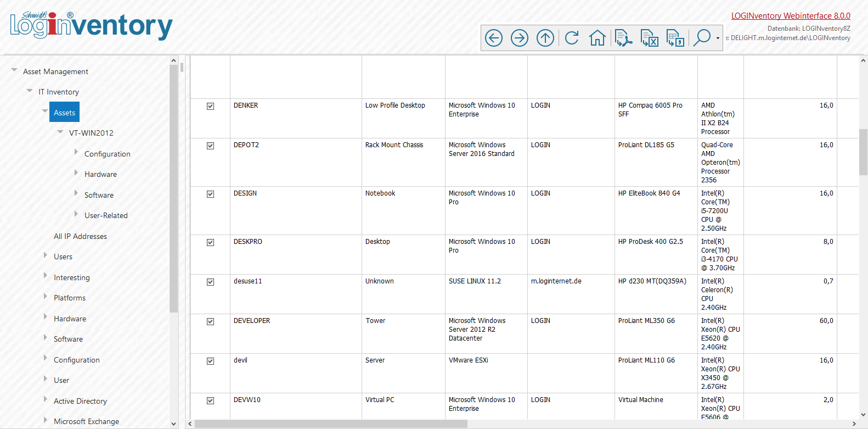This screenshot has height=429, width=868.
Task: Click the devil asset name
Action: tap(240, 360)
